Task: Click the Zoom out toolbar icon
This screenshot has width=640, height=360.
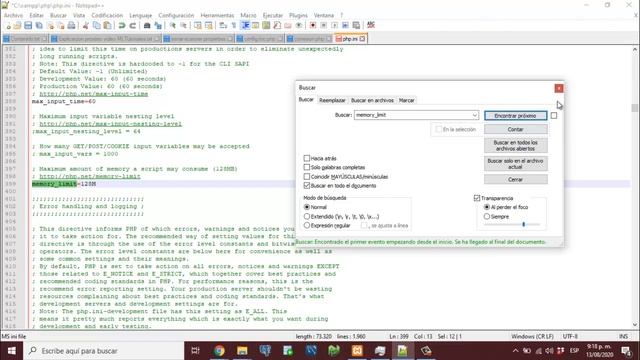Action: pos(184,25)
